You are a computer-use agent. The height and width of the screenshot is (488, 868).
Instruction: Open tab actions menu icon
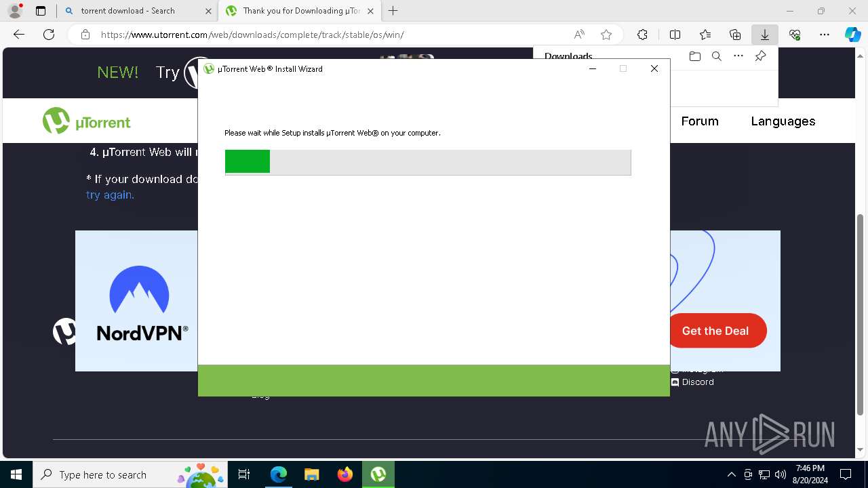41,11
